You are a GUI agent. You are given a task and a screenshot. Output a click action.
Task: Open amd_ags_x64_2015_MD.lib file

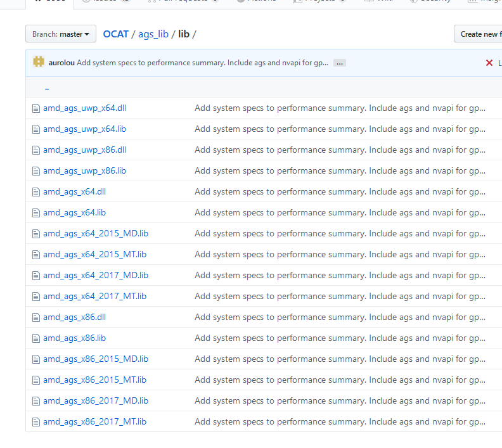[96, 234]
